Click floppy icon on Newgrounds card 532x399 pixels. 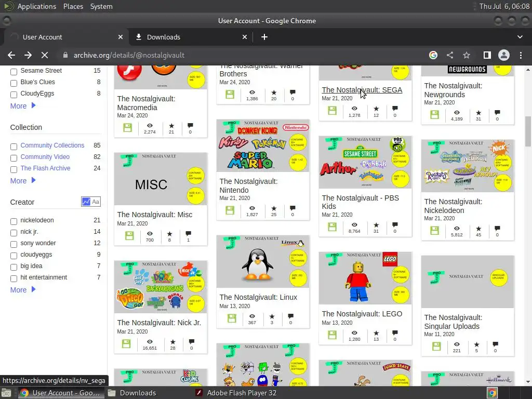(435, 114)
